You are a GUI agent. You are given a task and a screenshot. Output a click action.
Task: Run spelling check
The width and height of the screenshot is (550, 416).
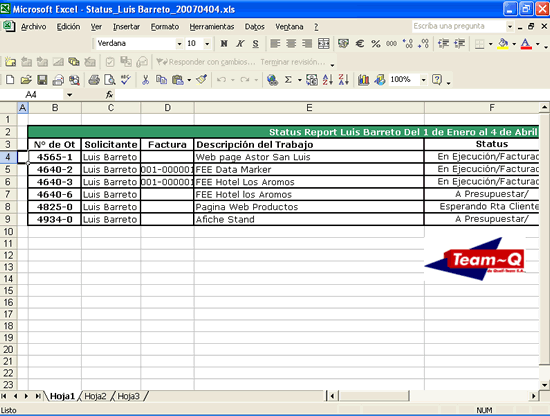click(x=126, y=80)
